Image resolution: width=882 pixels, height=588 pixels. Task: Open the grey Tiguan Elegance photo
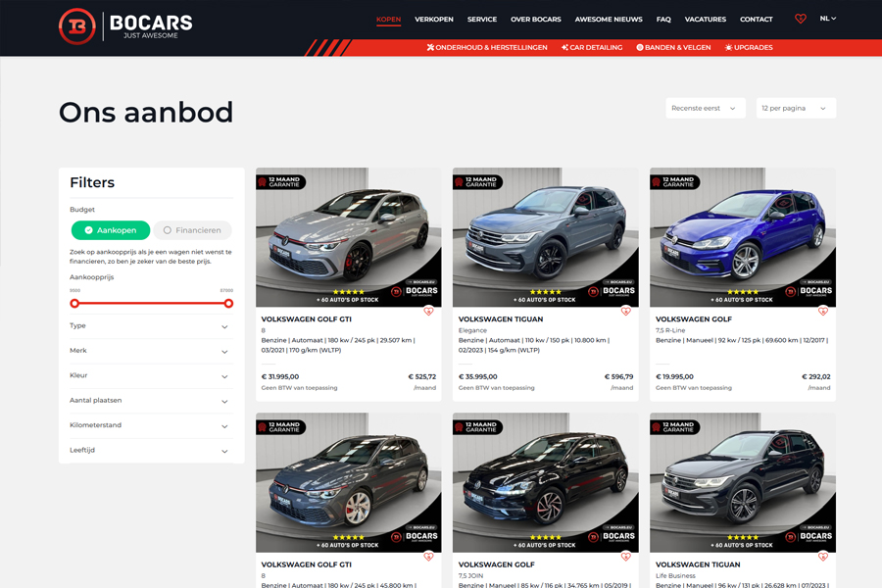(x=545, y=237)
